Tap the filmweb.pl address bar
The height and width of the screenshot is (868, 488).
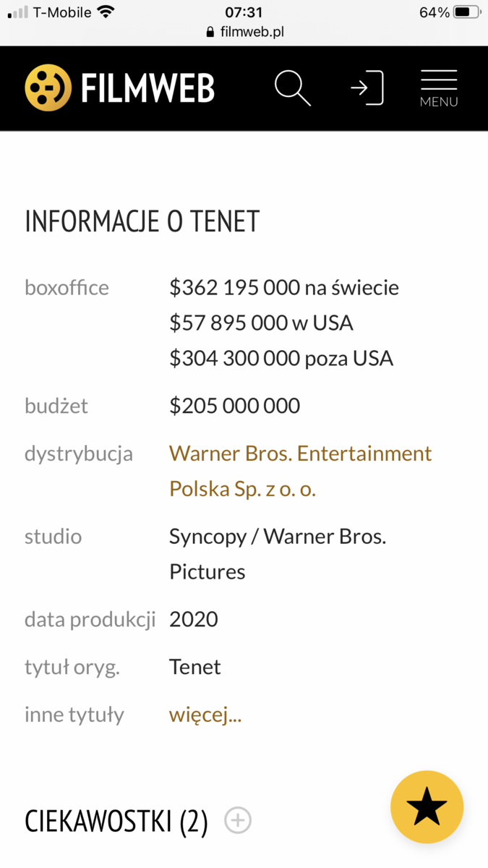(252, 32)
